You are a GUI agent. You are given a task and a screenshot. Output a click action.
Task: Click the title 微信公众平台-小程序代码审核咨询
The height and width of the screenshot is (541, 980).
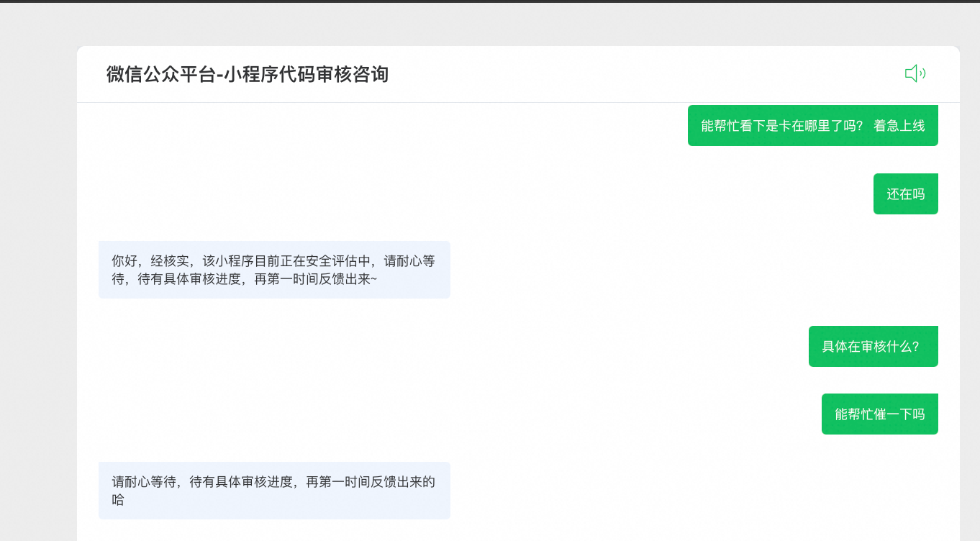point(248,74)
